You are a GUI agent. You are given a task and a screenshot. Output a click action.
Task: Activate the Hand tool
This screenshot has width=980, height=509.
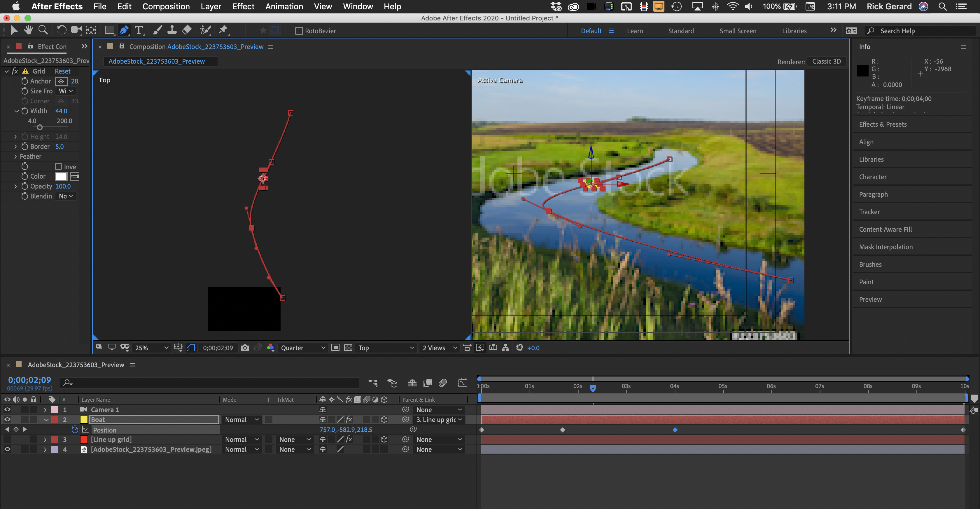point(28,30)
